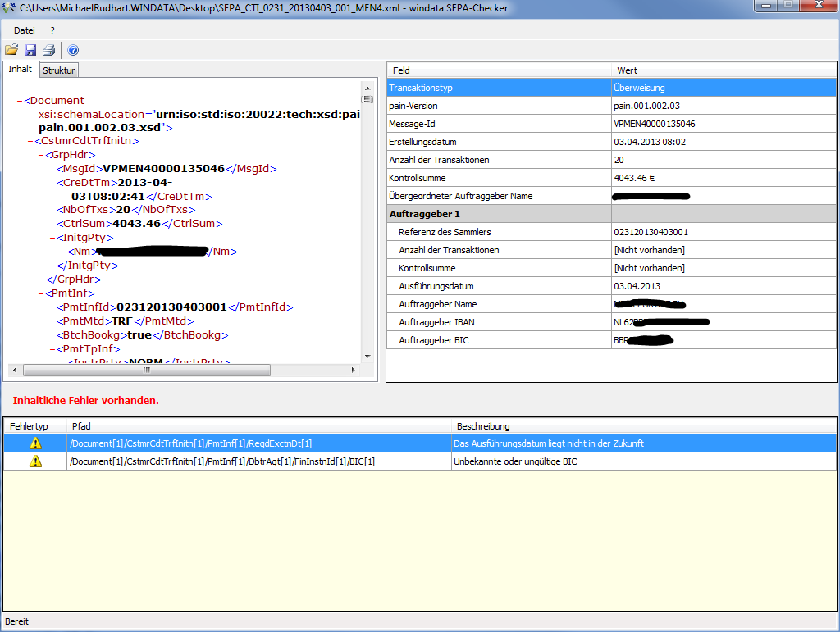Image resolution: width=840 pixels, height=632 pixels.
Task: Sort by the Beschreibung column header
Action: point(643,426)
